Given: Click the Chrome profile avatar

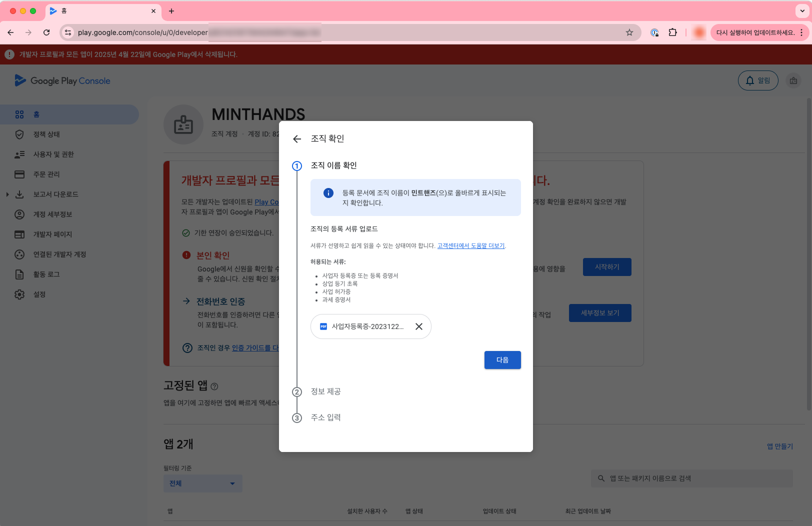Looking at the screenshot, I should pyautogui.click(x=699, y=32).
